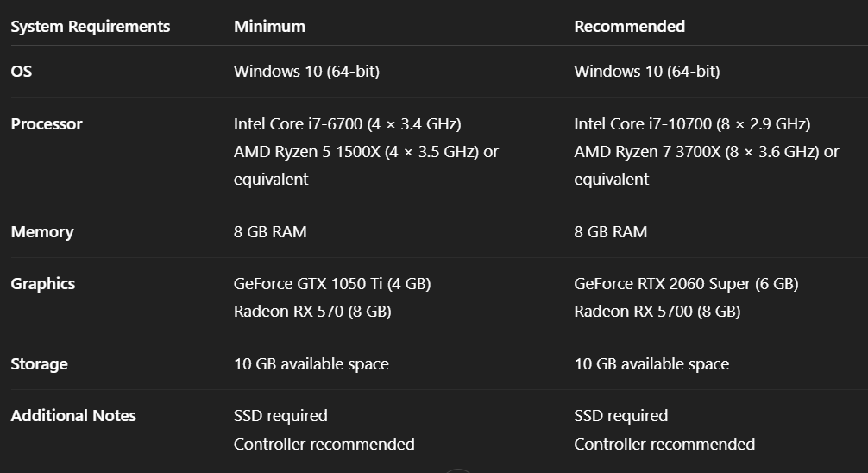Select the Minimum column header
Image resolution: width=868 pixels, height=473 pixels.
pos(269,27)
